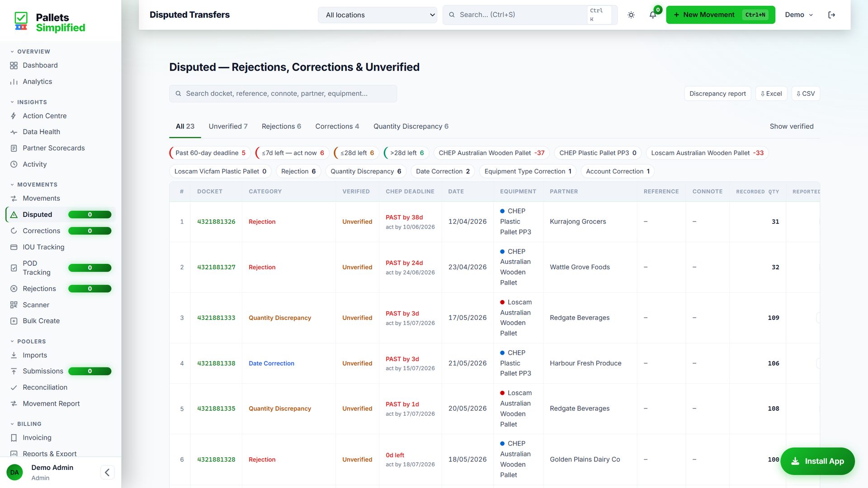Toggle >28d left filter chip
This screenshot has width=868, height=488.
click(406, 153)
